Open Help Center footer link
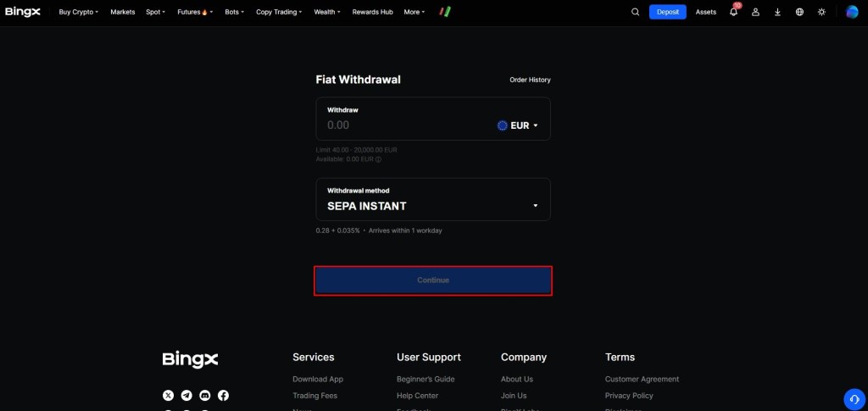This screenshot has height=411, width=868. [x=417, y=396]
